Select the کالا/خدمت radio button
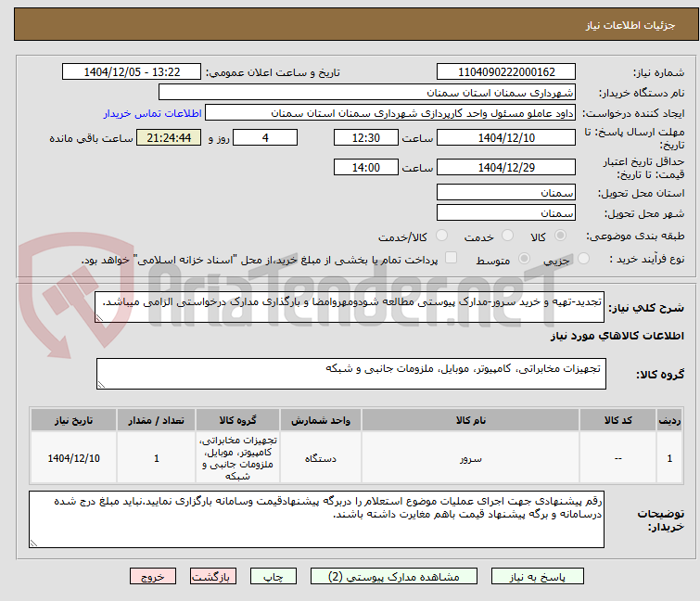700x601 pixels. 441,236
